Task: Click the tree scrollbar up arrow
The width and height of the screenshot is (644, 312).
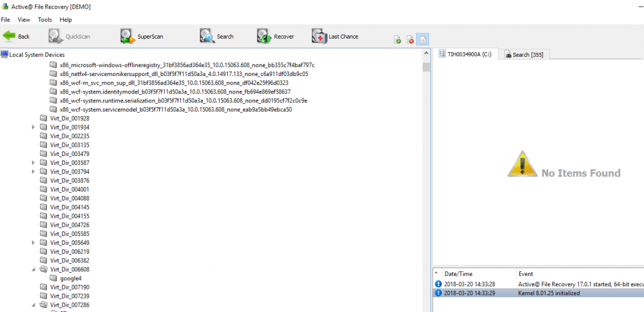Action: 426,54
